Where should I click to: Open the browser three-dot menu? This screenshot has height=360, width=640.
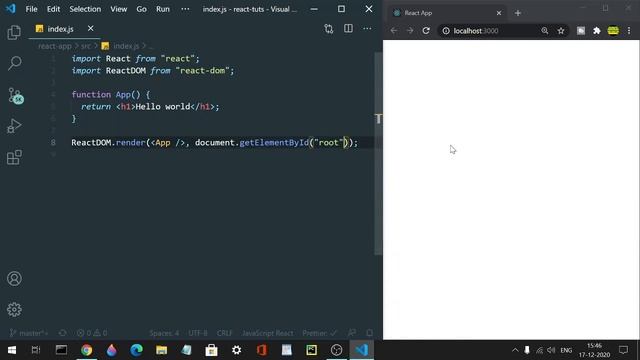tap(629, 31)
